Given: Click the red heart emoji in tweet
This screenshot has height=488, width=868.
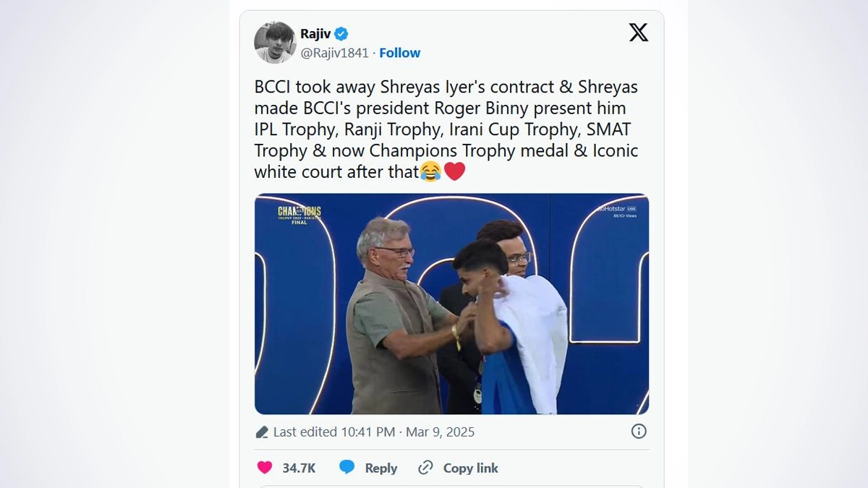Looking at the screenshot, I should [454, 172].
